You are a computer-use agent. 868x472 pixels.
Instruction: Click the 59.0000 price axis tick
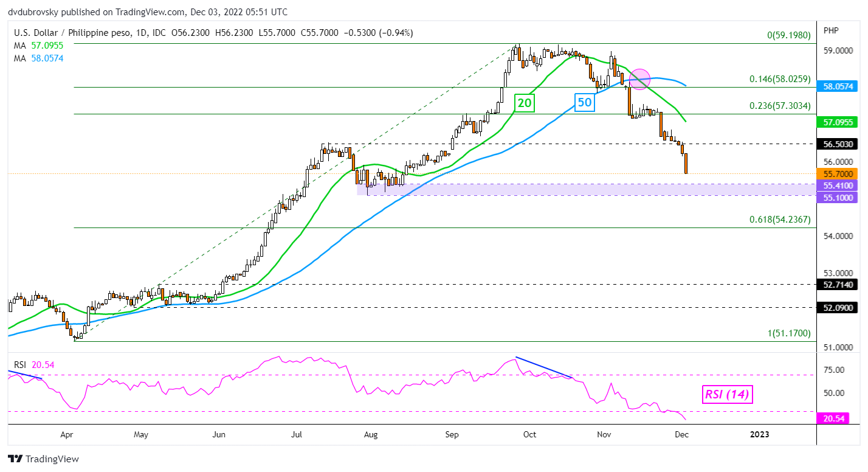[x=839, y=50]
